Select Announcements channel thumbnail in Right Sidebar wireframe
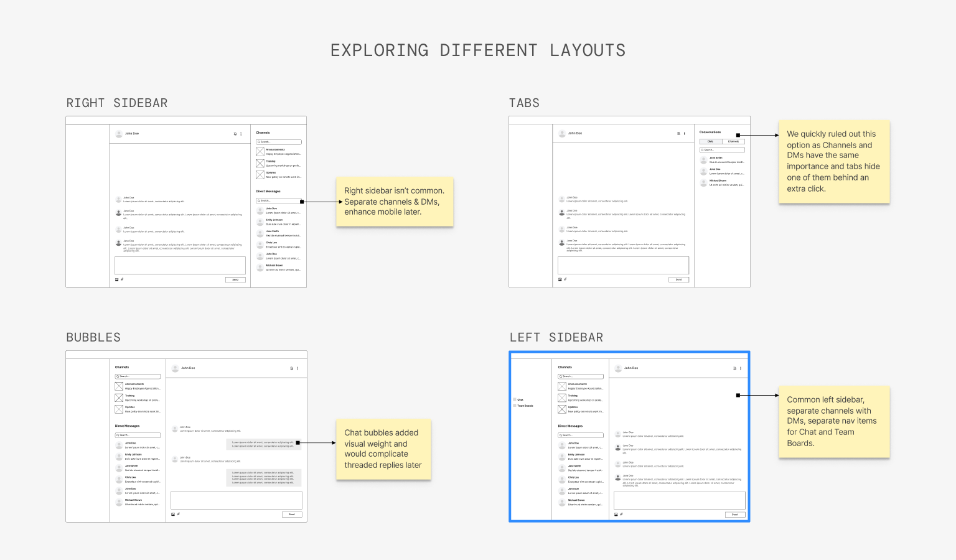Image resolution: width=956 pixels, height=560 pixels. [x=260, y=152]
